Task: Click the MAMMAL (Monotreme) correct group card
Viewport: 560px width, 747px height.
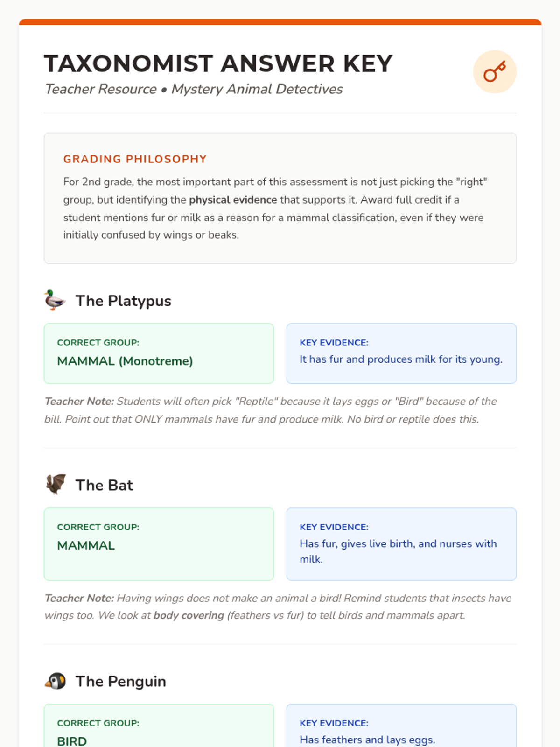Action: 159,353
